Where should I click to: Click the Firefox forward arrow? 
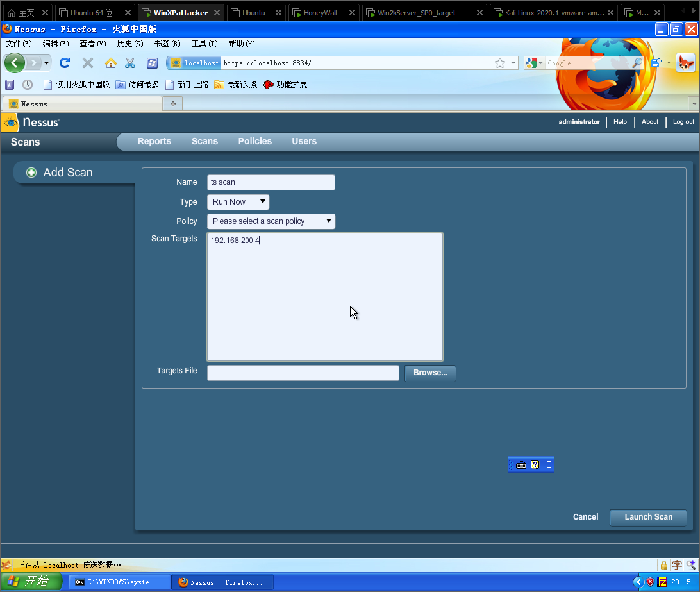(x=33, y=63)
